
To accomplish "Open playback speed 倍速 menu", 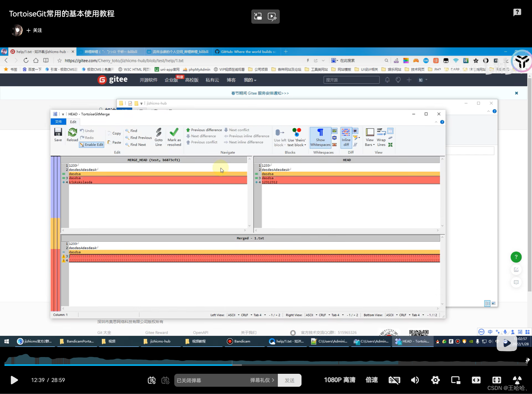I will pyautogui.click(x=372, y=380).
